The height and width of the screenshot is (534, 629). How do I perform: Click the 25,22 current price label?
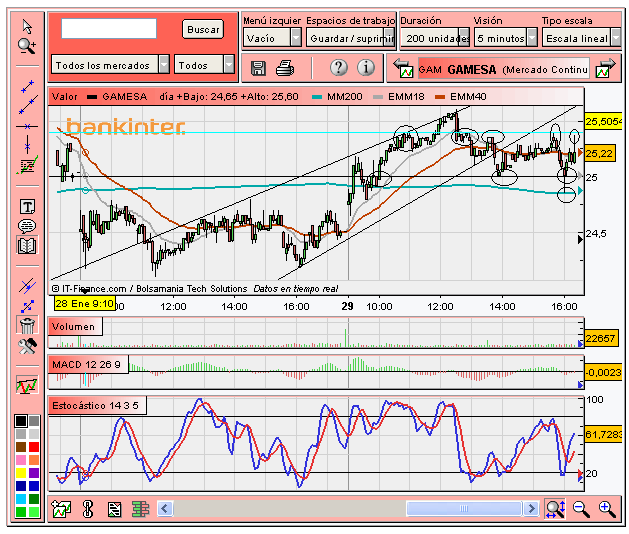click(599, 153)
